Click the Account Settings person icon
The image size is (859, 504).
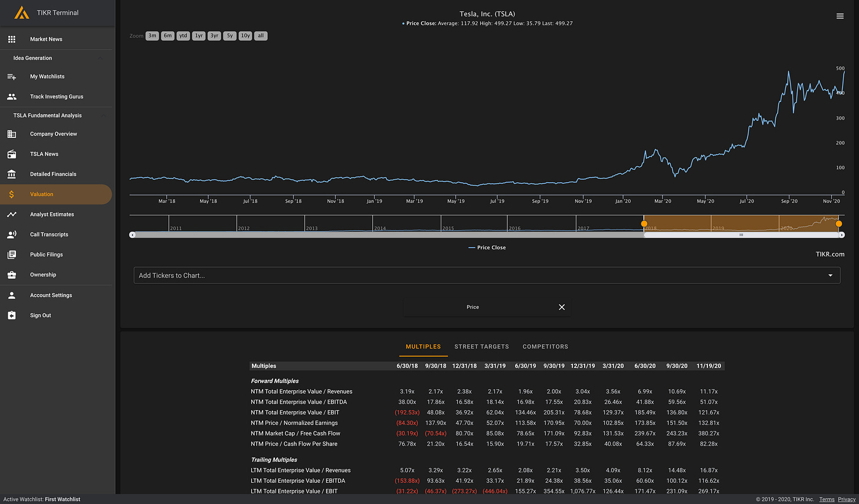pyautogui.click(x=12, y=295)
